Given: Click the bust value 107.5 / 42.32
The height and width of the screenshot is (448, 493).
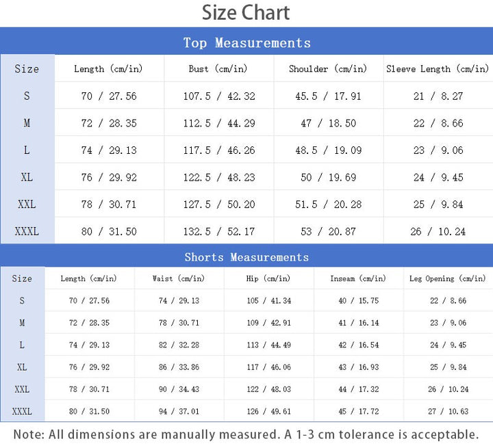Looking at the screenshot, I should 219,96.
